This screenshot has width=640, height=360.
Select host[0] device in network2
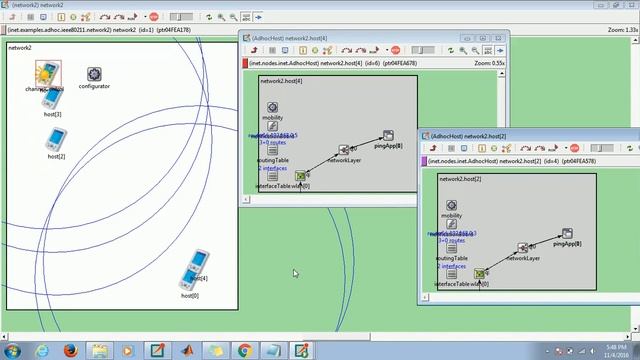click(189, 280)
